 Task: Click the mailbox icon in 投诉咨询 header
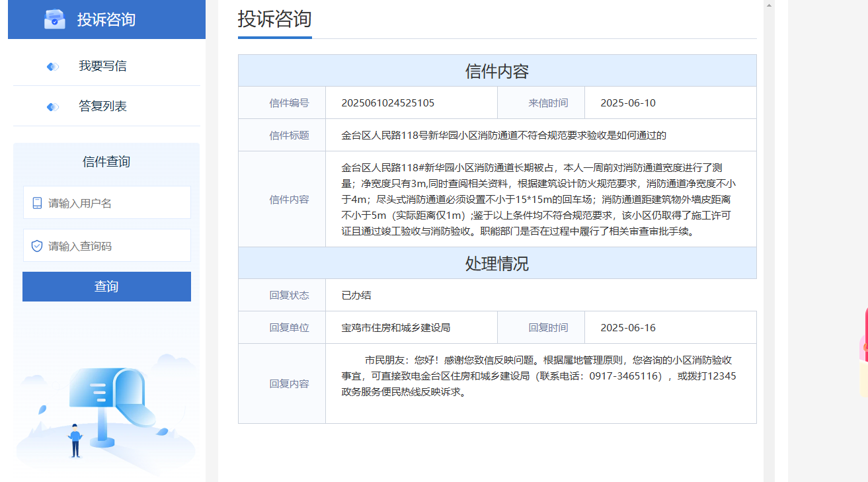(55, 19)
